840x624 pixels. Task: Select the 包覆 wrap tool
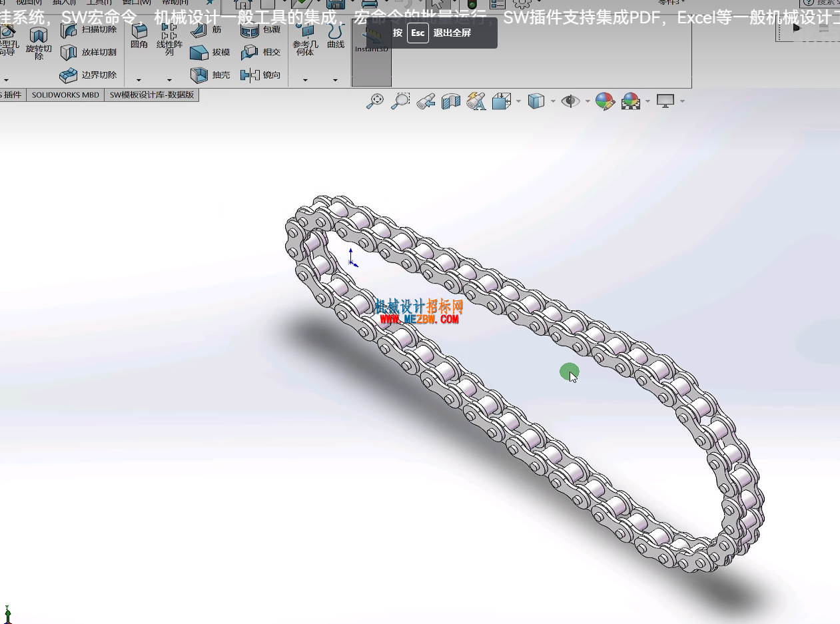260,30
